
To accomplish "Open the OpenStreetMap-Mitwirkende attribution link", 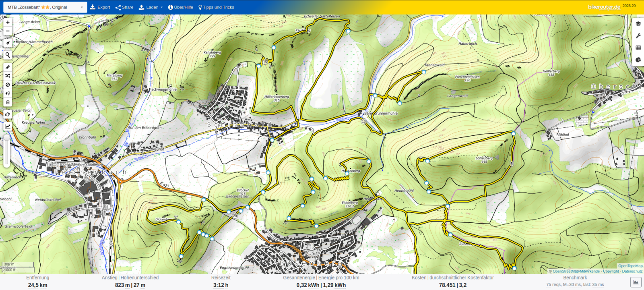I will (576, 271).
